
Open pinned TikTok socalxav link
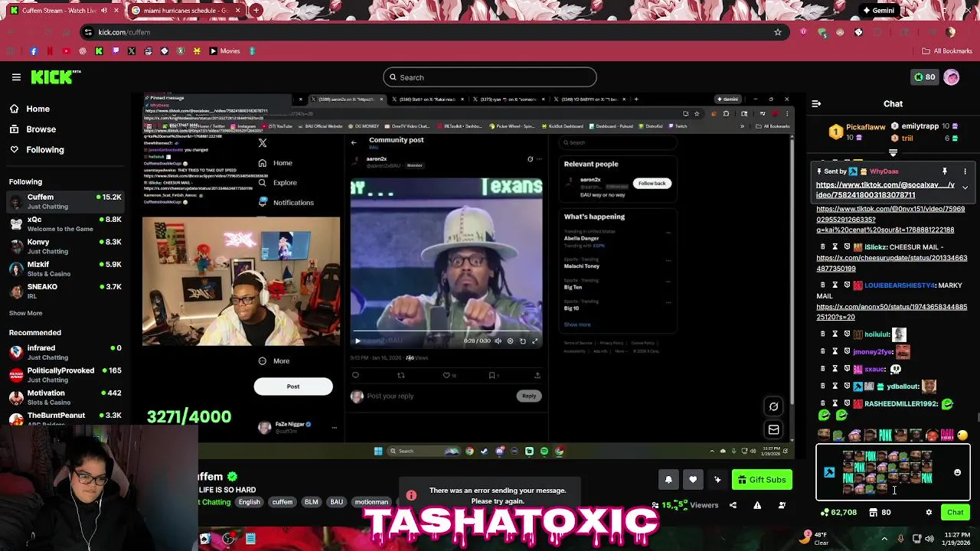coord(885,190)
